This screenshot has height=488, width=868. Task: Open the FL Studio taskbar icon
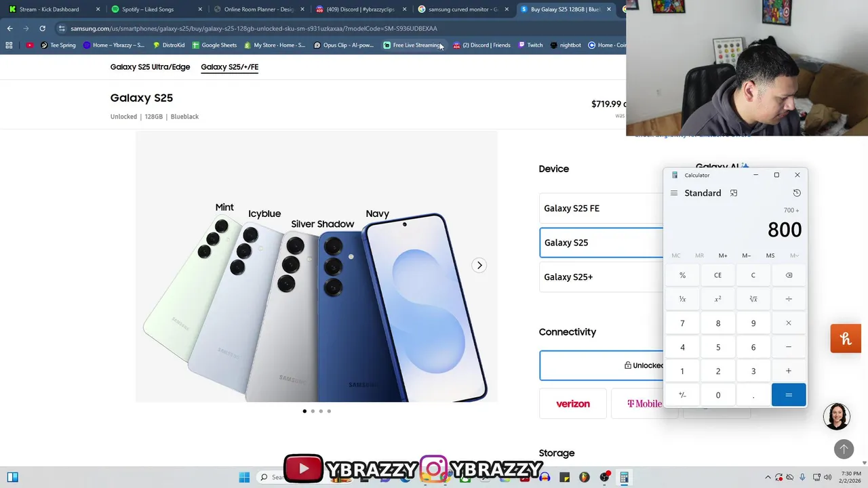pos(585,477)
